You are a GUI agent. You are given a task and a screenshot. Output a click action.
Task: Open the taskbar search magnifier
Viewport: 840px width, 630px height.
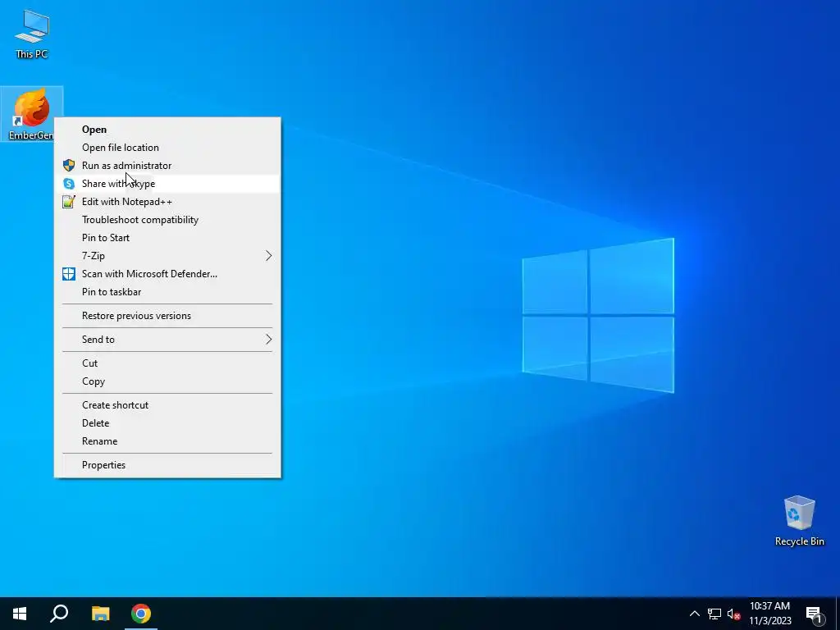click(x=59, y=614)
